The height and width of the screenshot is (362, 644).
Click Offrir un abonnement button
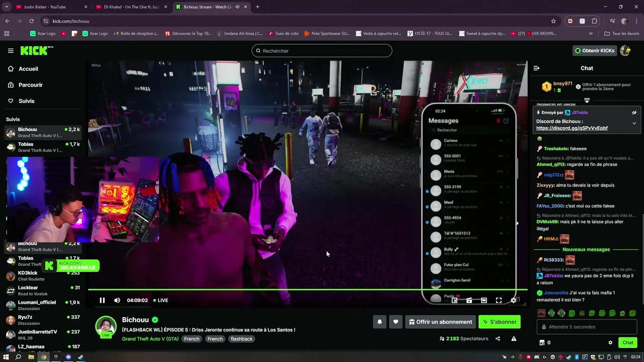440,322
